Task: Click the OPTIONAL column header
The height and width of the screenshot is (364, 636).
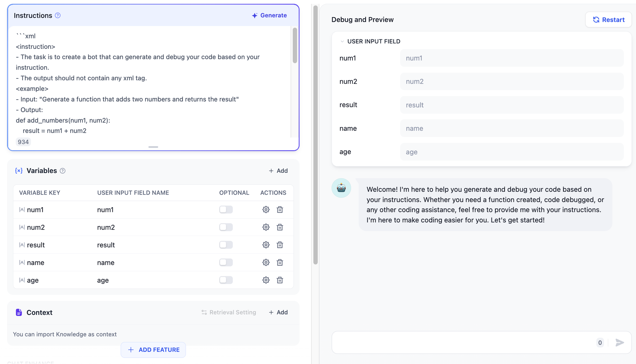Action: pos(234,193)
